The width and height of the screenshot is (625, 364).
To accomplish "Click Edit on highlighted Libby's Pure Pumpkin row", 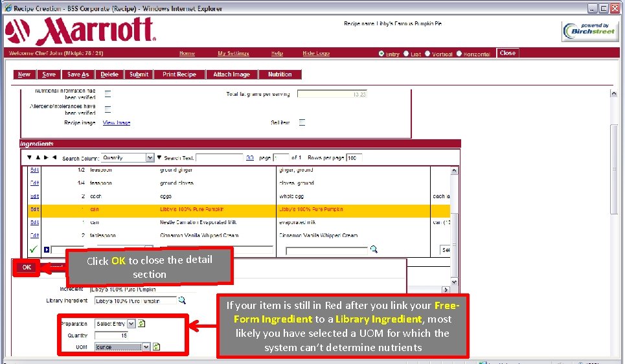I will (35, 209).
